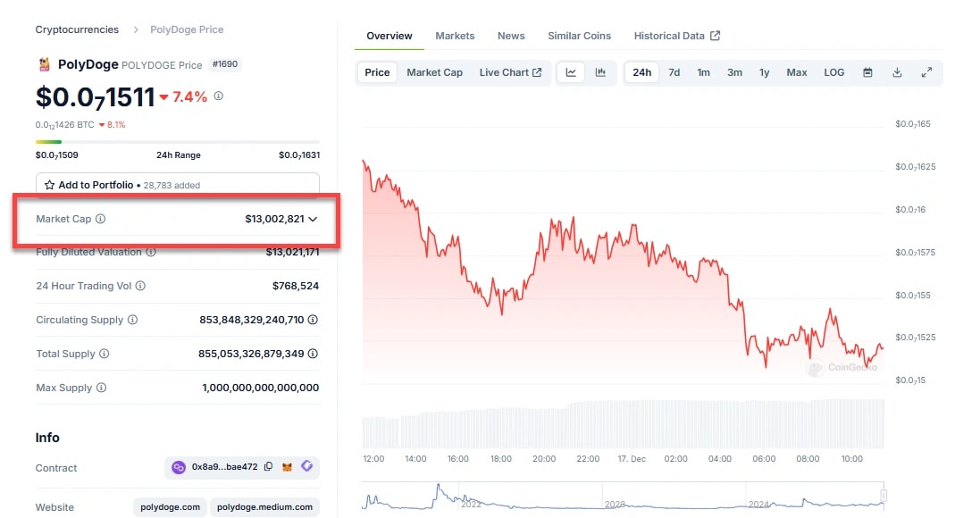This screenshot has height=518, width=980.
Task: Expand the Market Cap dropdown chevron
Action: coord(313,219)
